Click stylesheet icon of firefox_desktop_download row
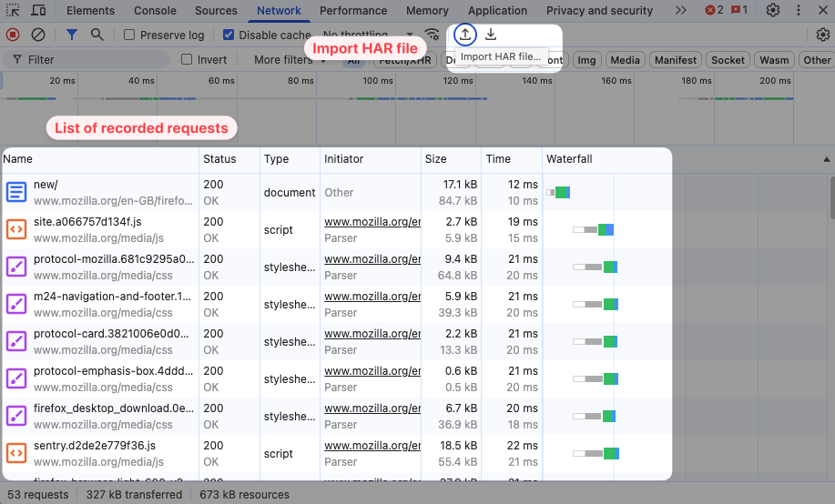Image resolution: width=835 pixels, height=504 pixels. (16, 416)
